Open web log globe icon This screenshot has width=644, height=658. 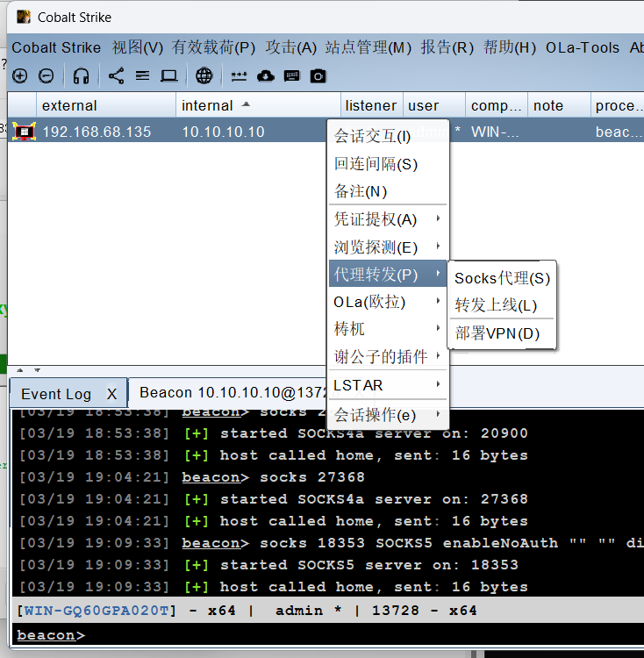[x=204, y=76]
